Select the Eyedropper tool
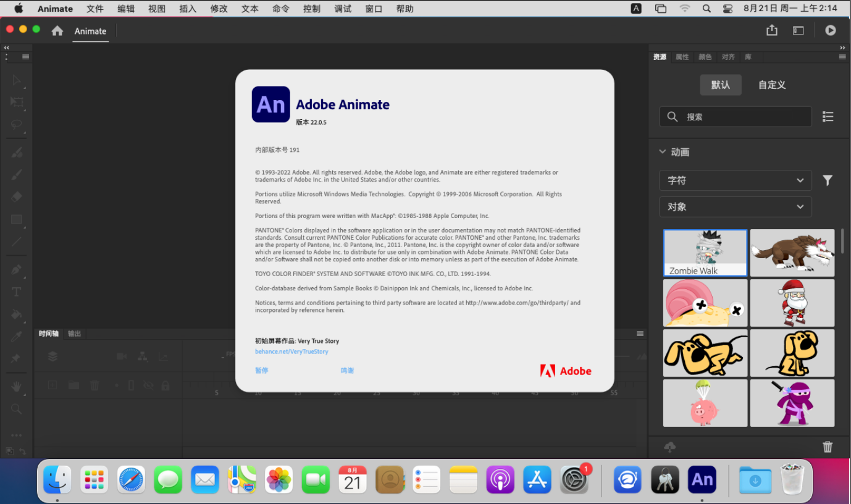The height and width of the screenshot is (504, 851). click(x=17, y=336)
